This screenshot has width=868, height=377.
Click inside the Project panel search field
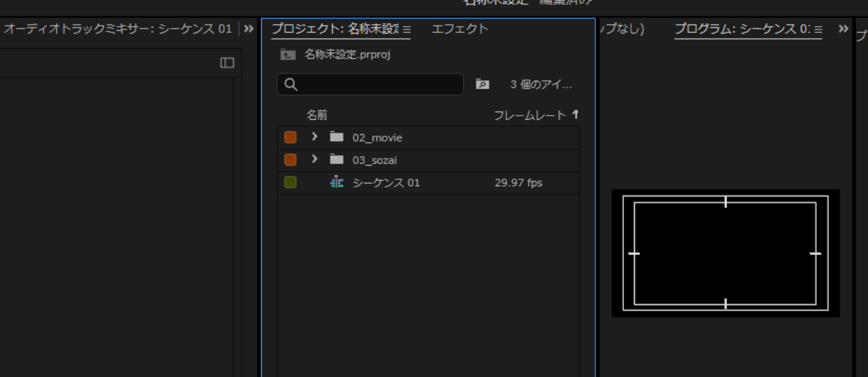[379, 84]
